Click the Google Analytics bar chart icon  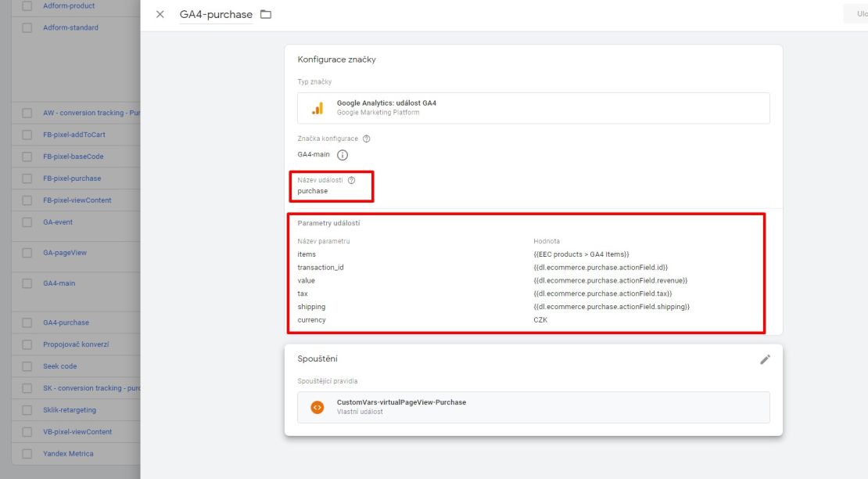pos(317,108)
